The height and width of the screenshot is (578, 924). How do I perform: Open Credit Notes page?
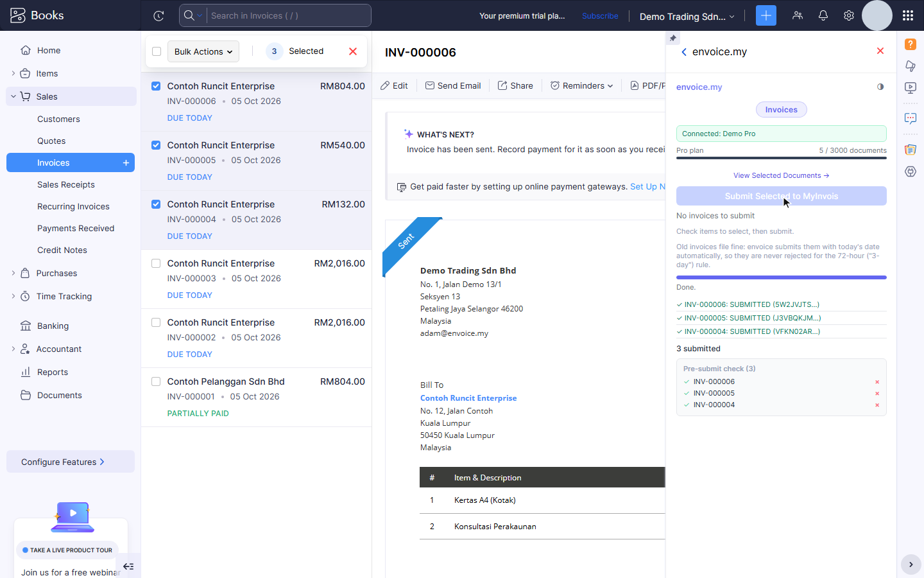(62, 250)
